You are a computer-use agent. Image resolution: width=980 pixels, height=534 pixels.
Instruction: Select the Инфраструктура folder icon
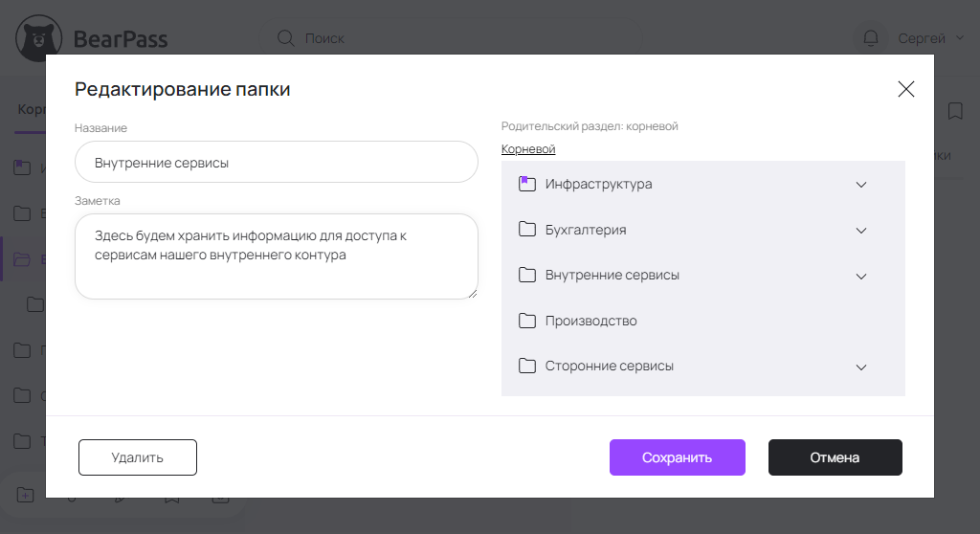coord(527,184)
